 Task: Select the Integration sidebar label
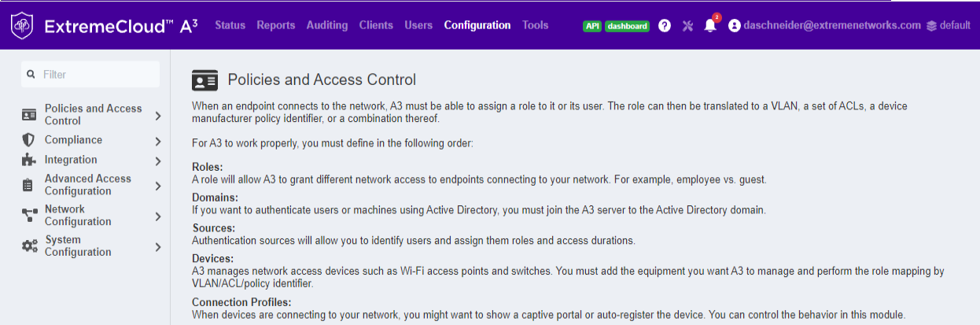point(71,160)
